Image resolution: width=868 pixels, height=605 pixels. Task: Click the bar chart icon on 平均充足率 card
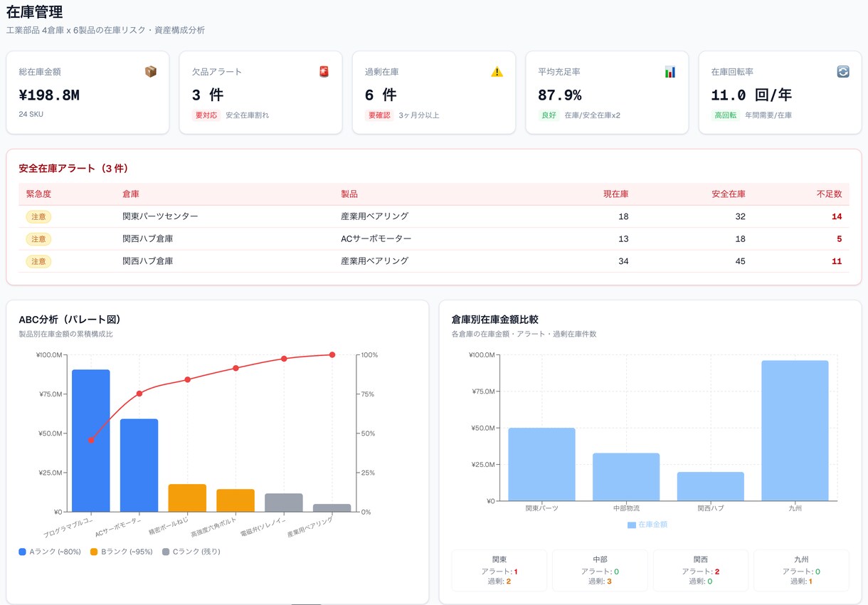tap(669, 72)
